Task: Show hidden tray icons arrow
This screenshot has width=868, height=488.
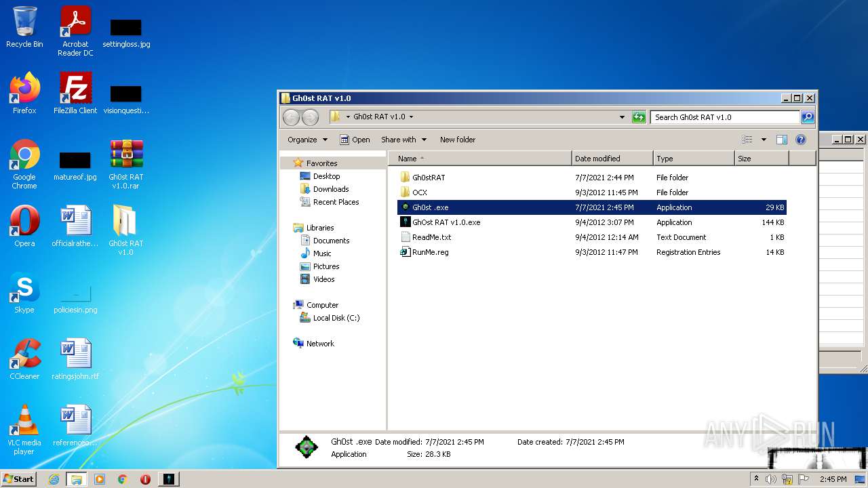Action: (x=756, y=479)
